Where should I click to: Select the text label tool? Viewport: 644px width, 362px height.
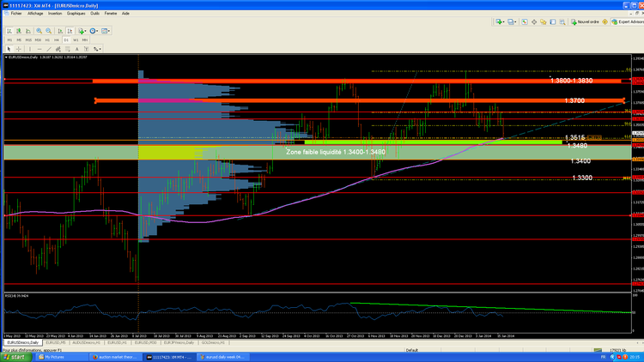[x=78, y=49]
